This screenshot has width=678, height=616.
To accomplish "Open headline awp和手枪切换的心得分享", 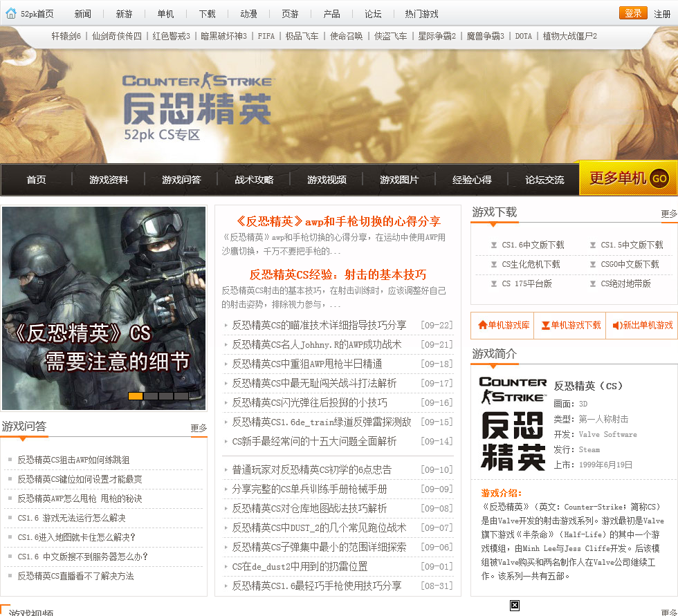I will pos(338,222).
